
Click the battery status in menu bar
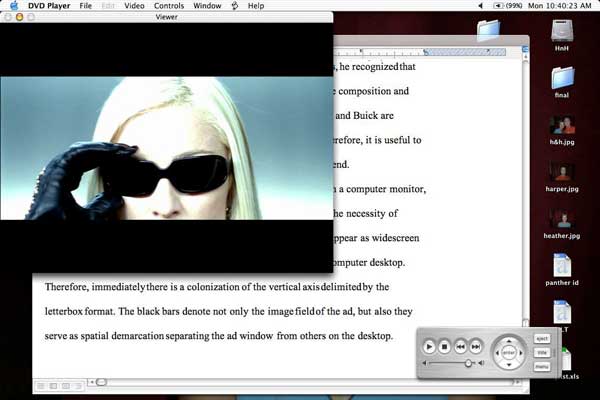(x=507, y=6)
